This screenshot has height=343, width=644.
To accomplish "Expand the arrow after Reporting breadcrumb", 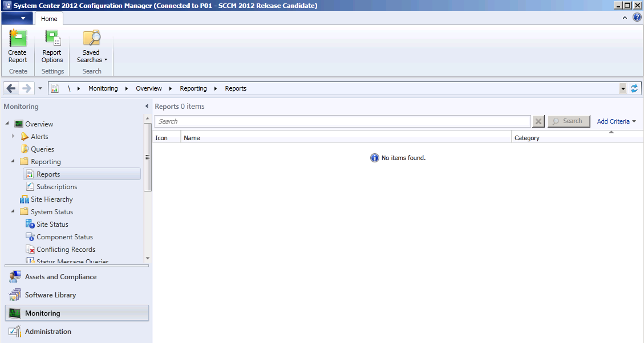I will pyautogui.click(x=215, y=88).
